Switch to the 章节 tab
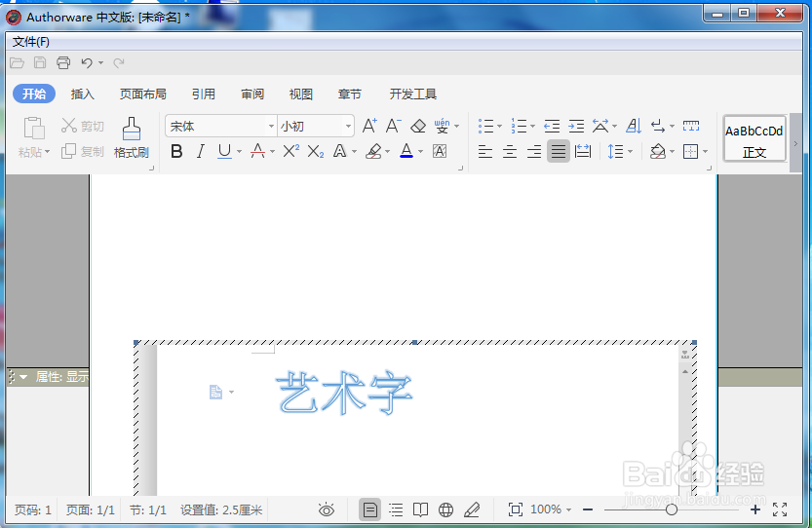Screen dimensions: 812x528 click(x=350, y=94)
